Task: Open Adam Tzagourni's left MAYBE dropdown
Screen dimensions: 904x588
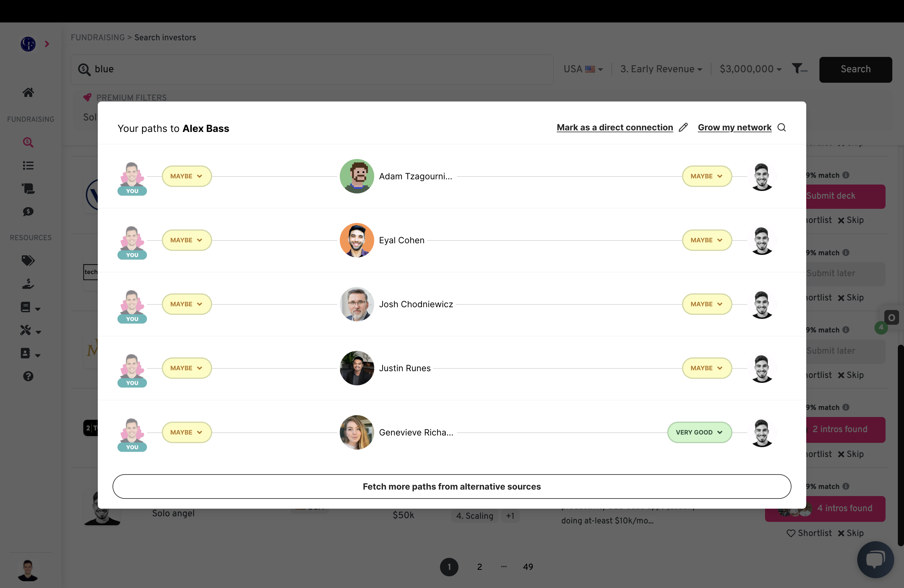Action: (x=187, y=176)
